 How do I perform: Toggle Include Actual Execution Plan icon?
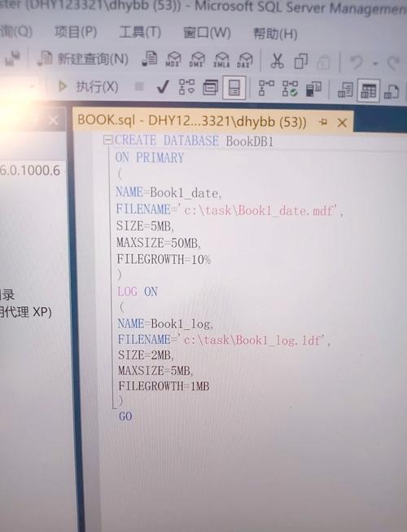[x=266, y=88]
